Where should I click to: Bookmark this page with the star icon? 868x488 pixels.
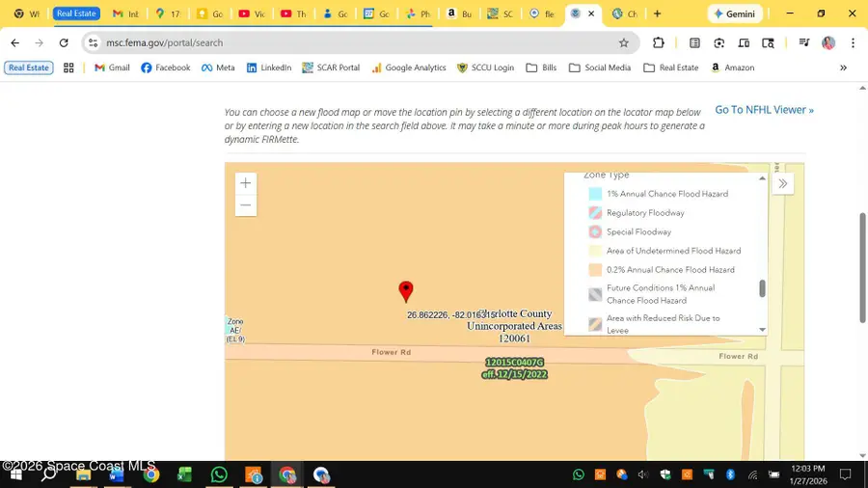click(624, 42)
